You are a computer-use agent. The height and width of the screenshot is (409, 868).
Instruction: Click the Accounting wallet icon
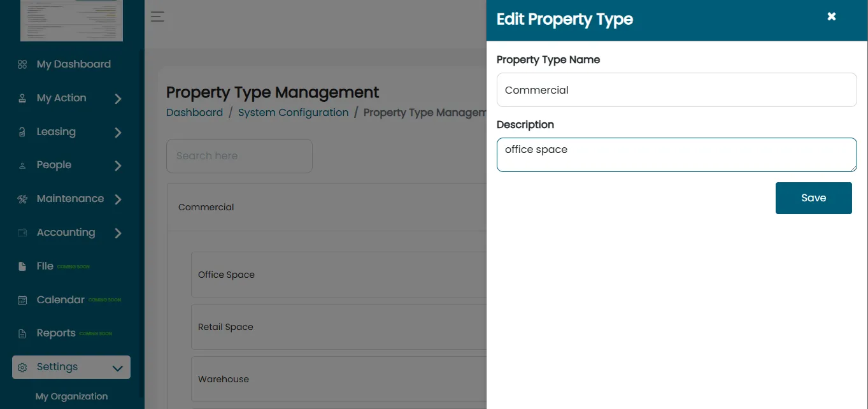[x=22, y=233]
